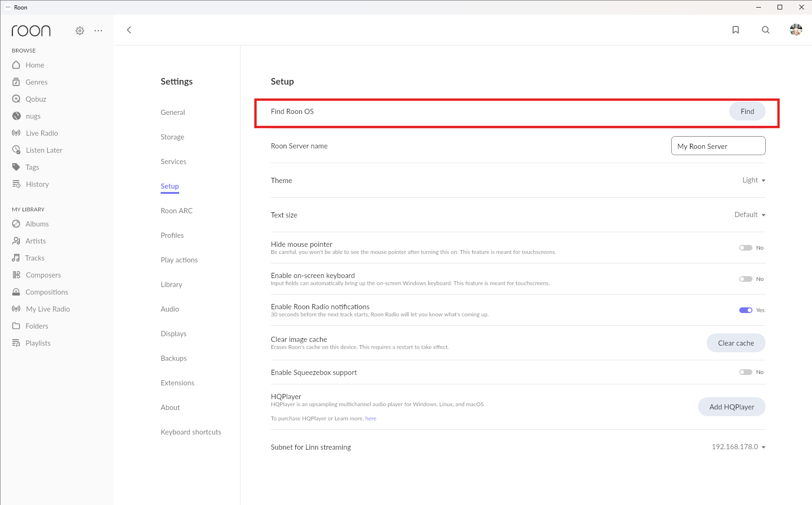The image size is (812, 505).
Task: Disable Roon Radio notifications toggle
Action: [x=745, y=310]
